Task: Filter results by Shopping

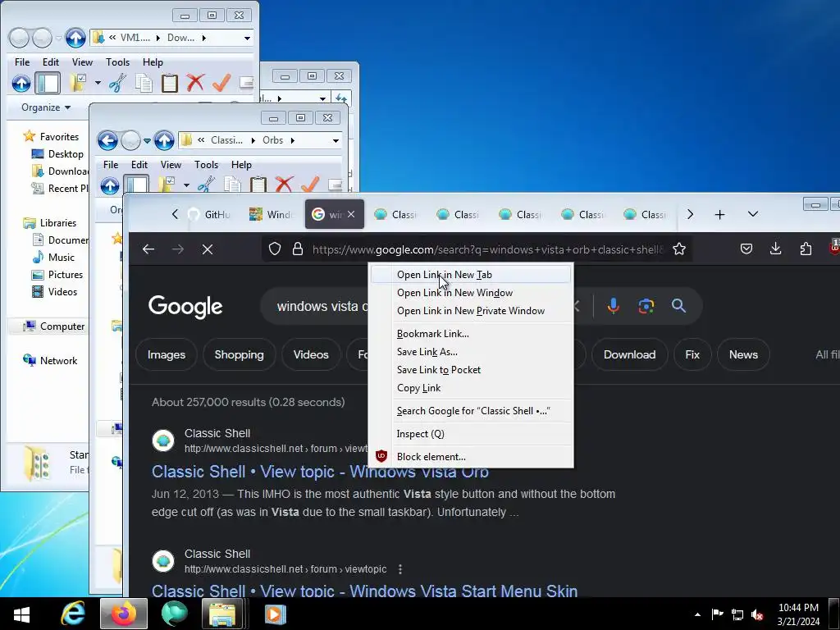Action: click(239, 354)
